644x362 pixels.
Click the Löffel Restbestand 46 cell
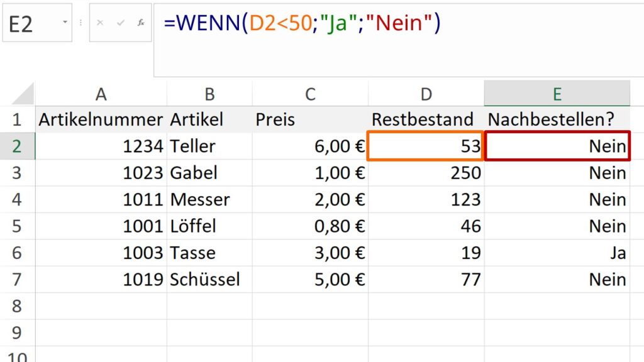click(426, 226)
